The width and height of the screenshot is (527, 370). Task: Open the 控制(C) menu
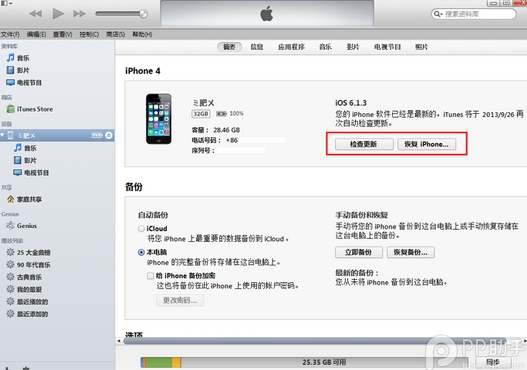(x=89, y=34)
